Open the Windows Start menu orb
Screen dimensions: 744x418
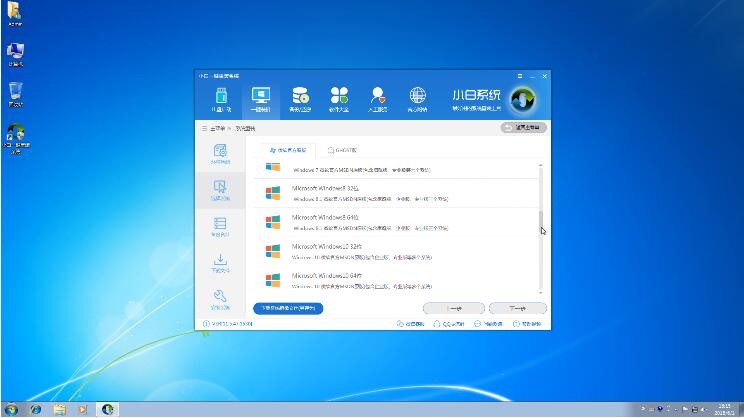10,409
